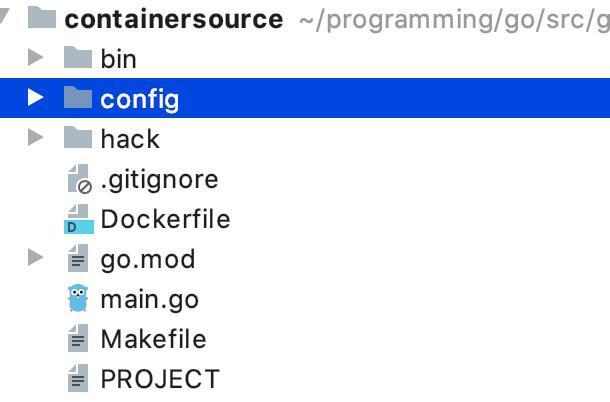Click the bin folder icon
This screenshot has width=610, height=402.
point(78,57)
